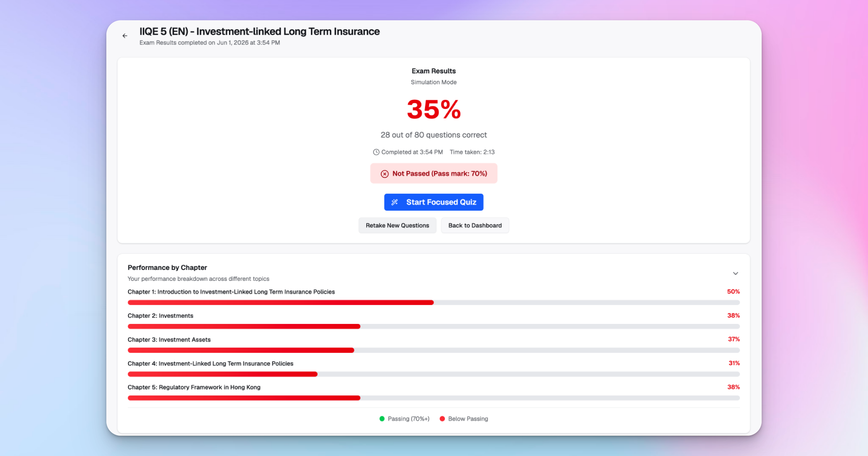Go back using the left arrow icon
868x456 pixels.
(x=125, y=36)
